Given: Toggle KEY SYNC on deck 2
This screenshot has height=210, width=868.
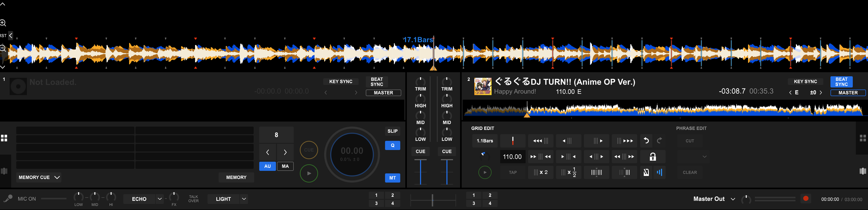Looking at the screenshot, I should (x=805, y=81).
